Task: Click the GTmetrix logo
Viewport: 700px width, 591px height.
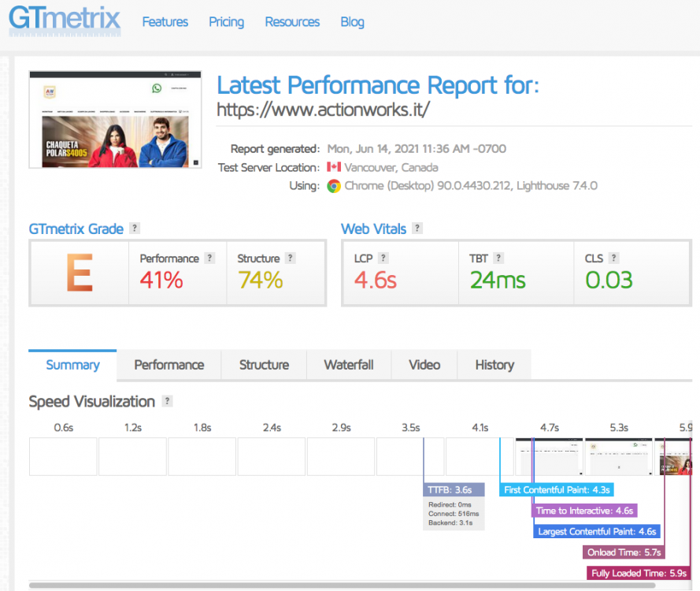Action: 65,21
